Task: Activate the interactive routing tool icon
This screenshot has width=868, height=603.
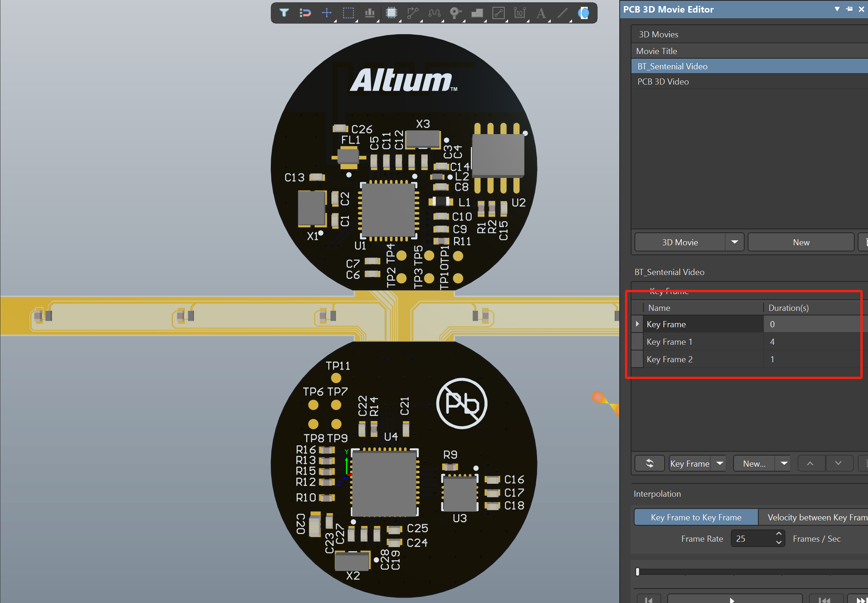Action: (412, 13)
